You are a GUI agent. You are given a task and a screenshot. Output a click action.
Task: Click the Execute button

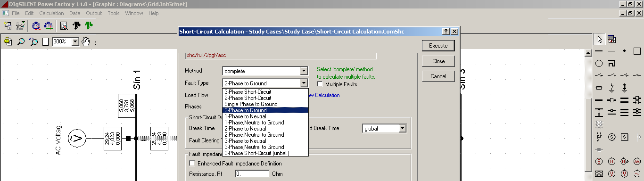[438, 46]
